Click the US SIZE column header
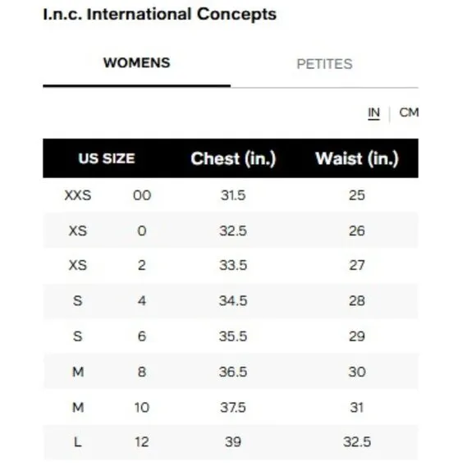This screenshot has height=476, width=476. pos(107,158)
